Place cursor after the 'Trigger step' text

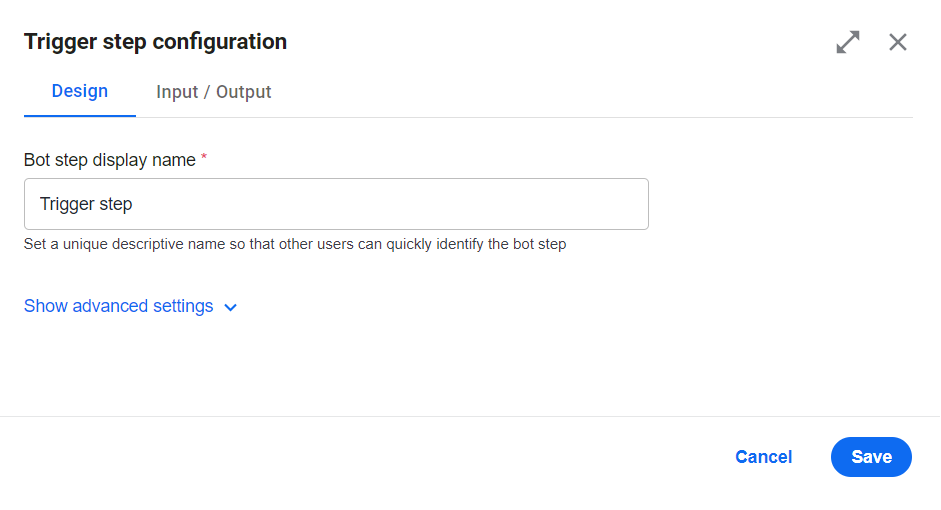click(x=134, y=204)
